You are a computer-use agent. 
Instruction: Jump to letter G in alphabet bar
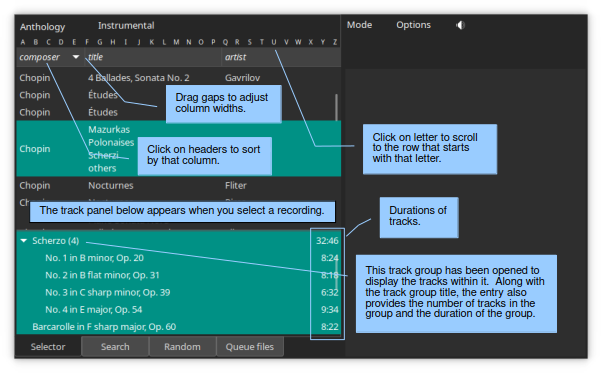point(100,42)
